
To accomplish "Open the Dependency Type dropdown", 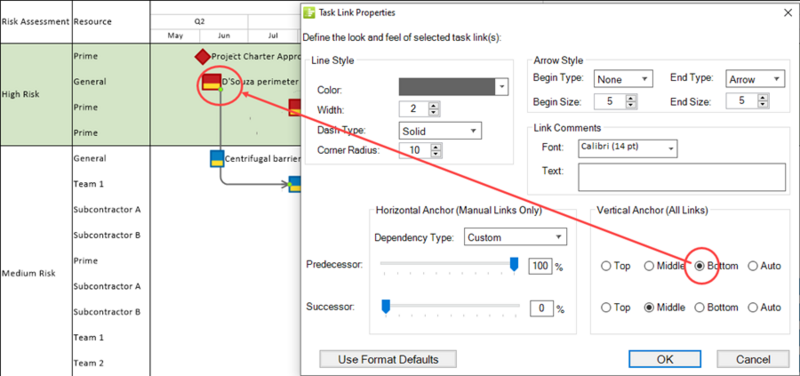I will [x=515, y=237].
